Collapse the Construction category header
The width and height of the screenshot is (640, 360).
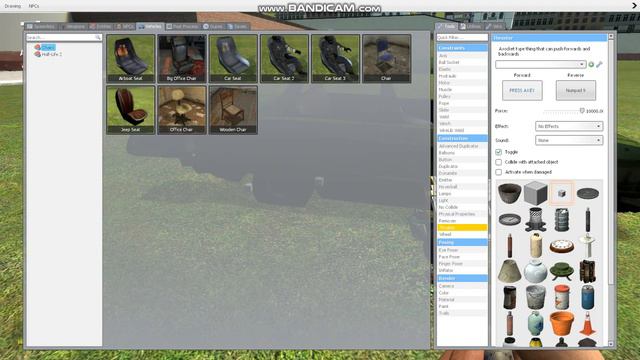(x=462, y=138)
